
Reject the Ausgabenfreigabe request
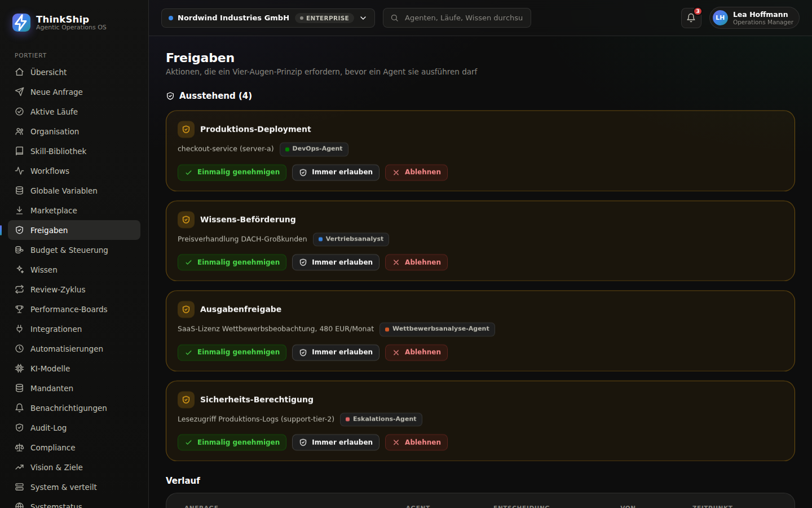[416, 352]
